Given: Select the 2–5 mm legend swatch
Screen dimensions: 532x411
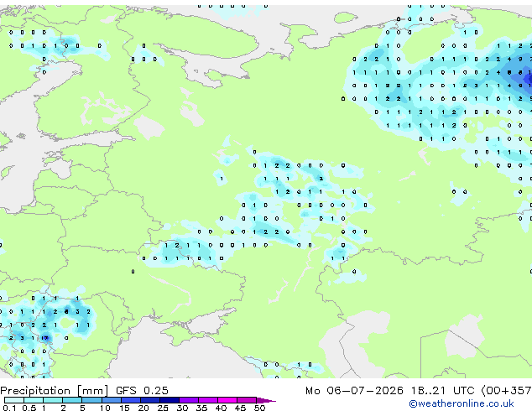Looking at the screenshot, I should pos(72,400).
